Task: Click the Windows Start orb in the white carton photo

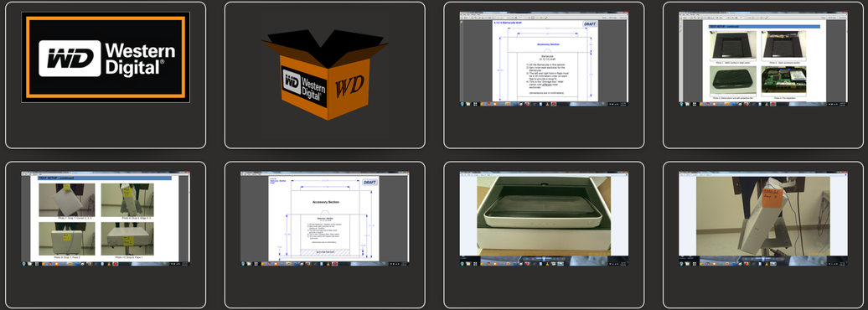Action: coord(463,263)
